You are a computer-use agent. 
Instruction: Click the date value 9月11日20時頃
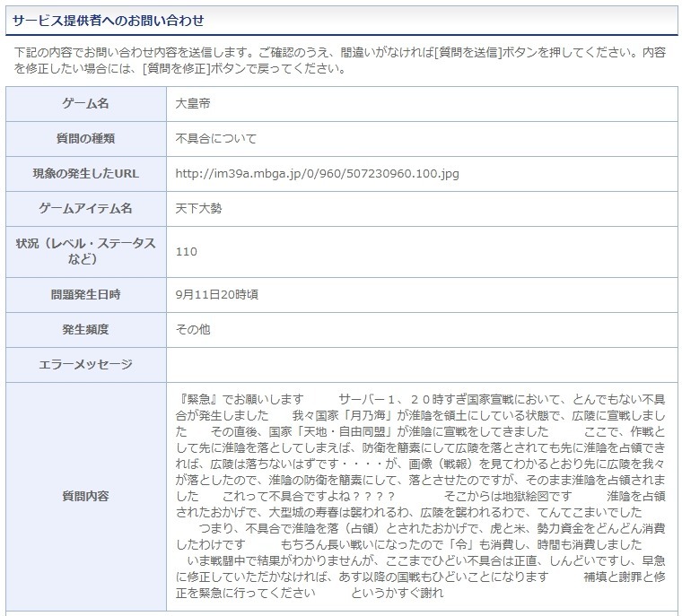(x=217, y=294)
